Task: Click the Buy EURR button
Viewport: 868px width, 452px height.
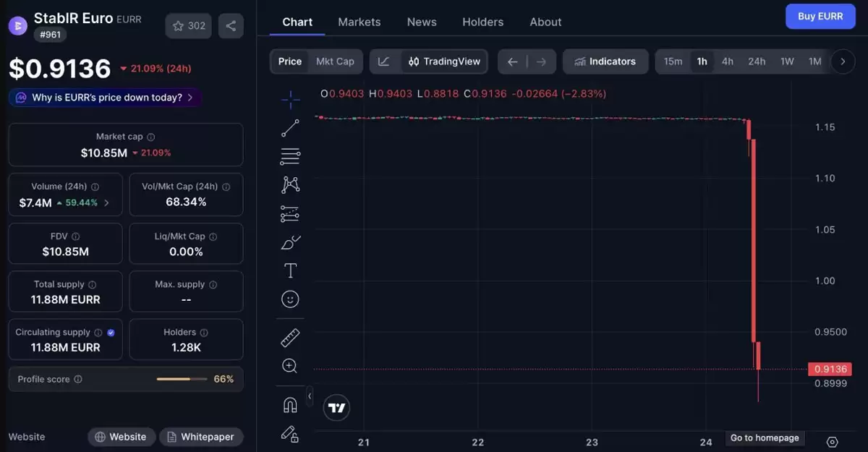Action: pos(820,16)
